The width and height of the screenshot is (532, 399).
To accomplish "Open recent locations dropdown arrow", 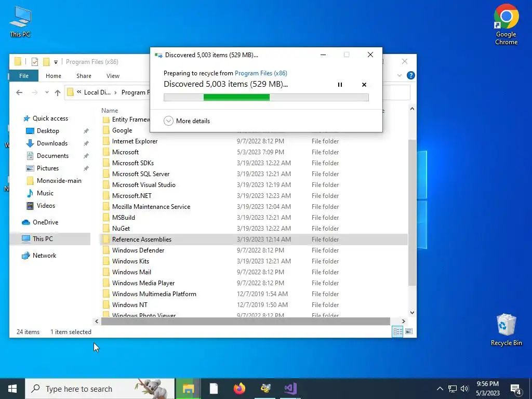I will pyautogui.click(x=47, y=92).
